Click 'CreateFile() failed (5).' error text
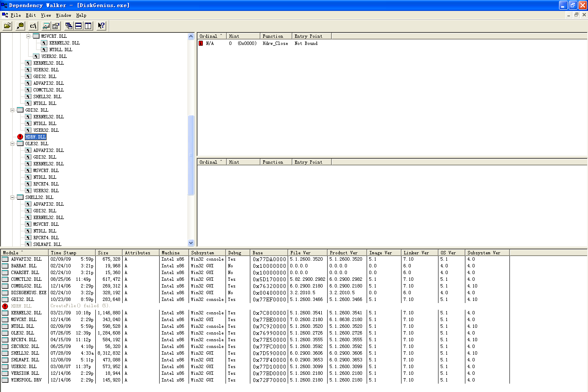This screenshot has width=588, height=392. tap(79, 306)
